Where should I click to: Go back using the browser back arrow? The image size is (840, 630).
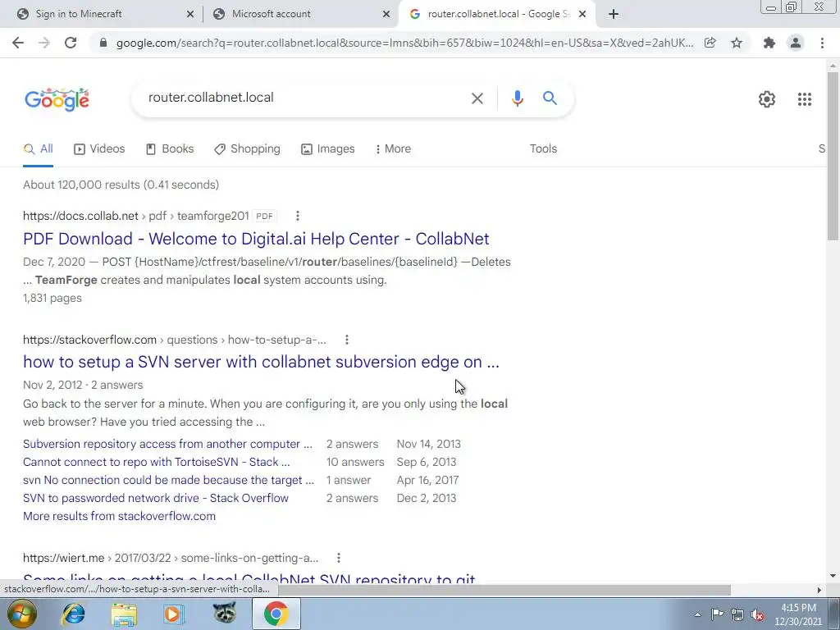coord(18,43)
